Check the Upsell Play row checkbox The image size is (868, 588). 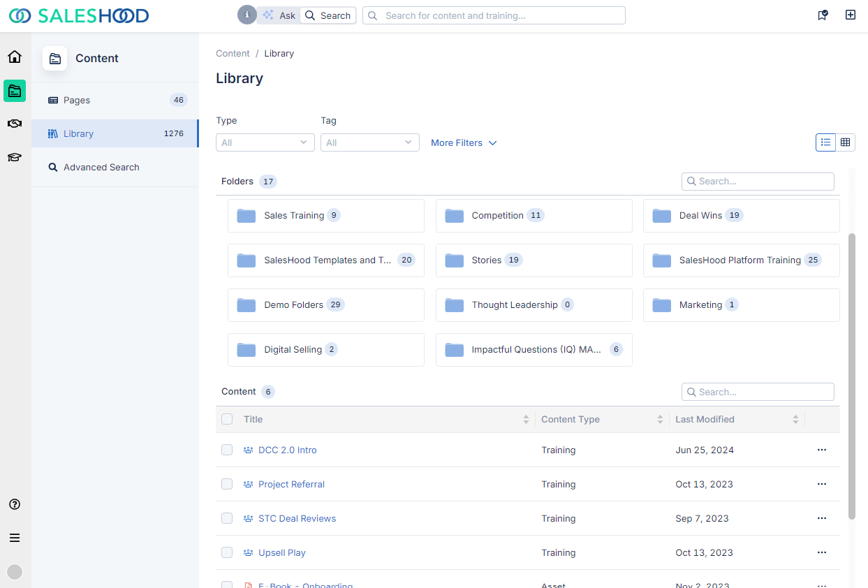[227, 552]
